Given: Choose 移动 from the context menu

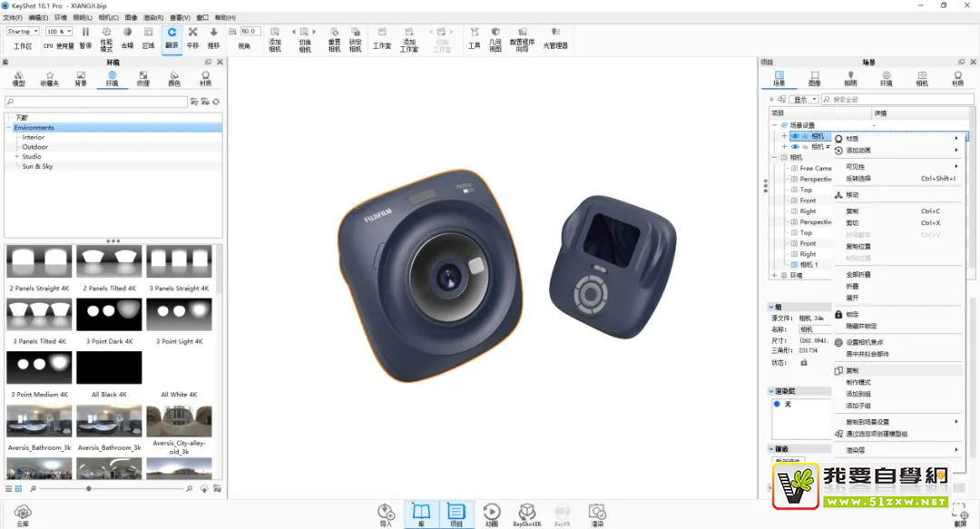Looking at the screenshot, I should coord(852,195).
